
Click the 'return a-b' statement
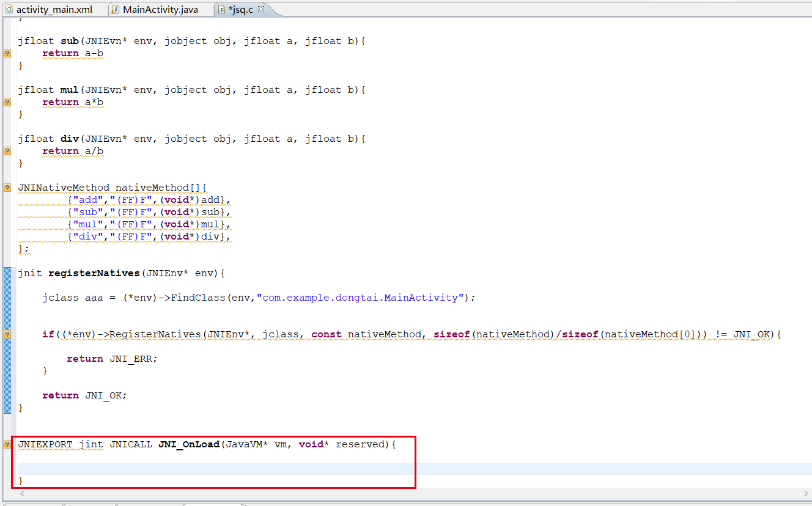[73, 53]
